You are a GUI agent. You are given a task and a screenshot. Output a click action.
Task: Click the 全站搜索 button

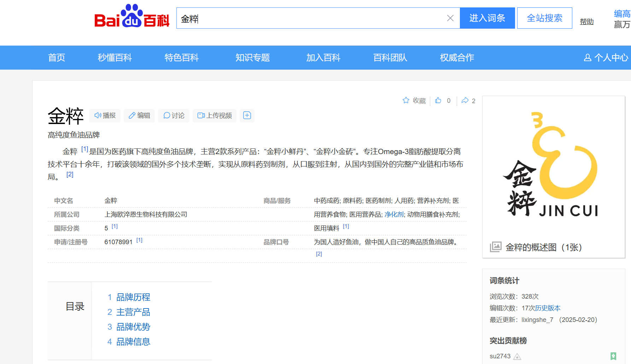(544, 18)
